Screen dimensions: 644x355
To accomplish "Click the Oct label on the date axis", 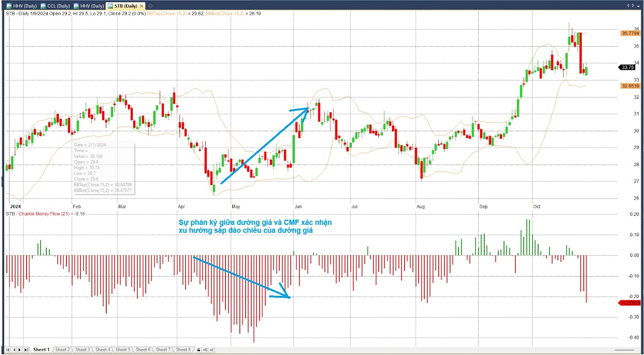I will (537, 206).
